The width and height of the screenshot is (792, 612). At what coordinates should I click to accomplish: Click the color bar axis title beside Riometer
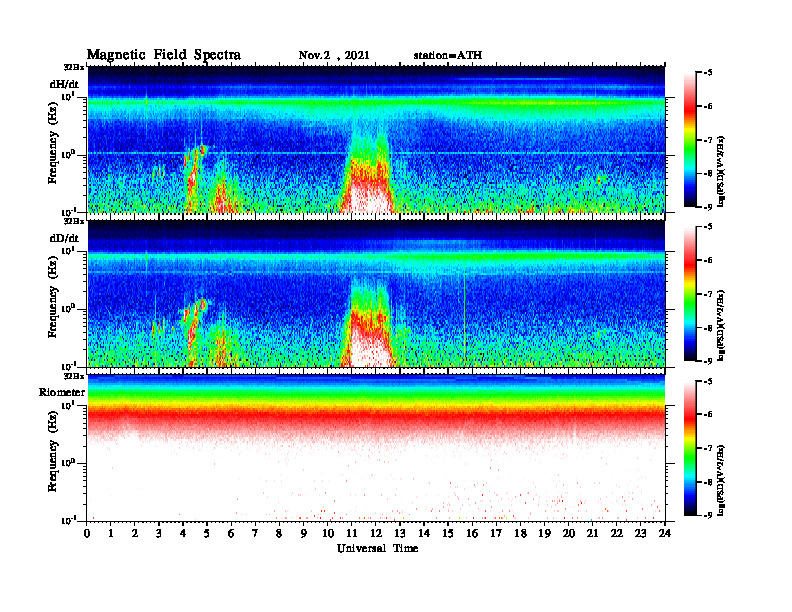point(722,480)
